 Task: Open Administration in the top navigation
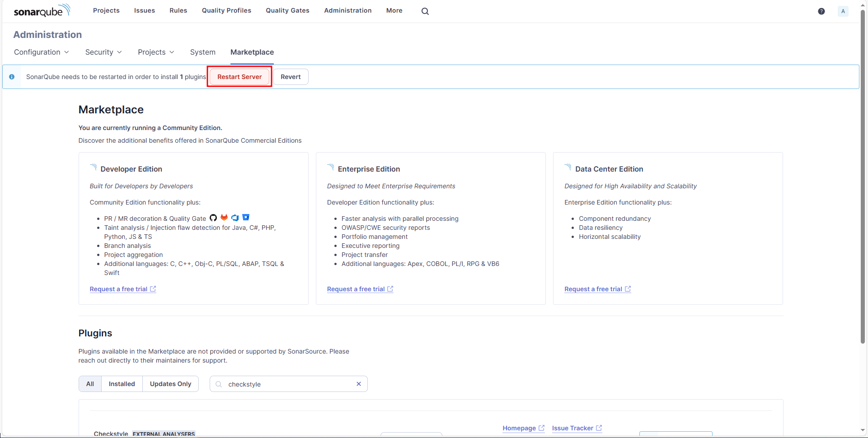click(348, 10)
